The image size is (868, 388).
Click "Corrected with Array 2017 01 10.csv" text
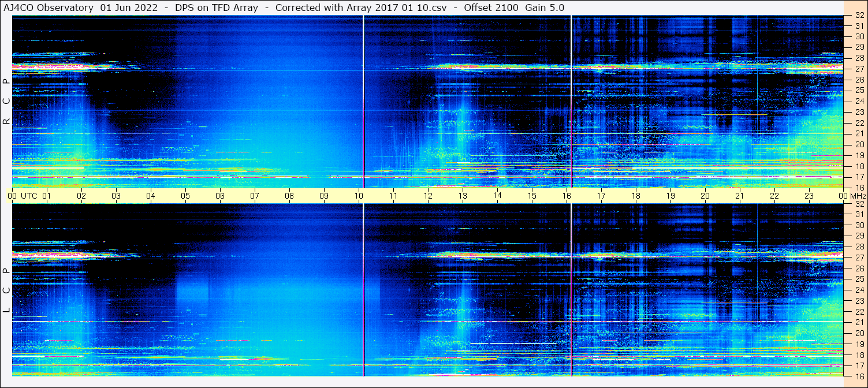point(361,8)
